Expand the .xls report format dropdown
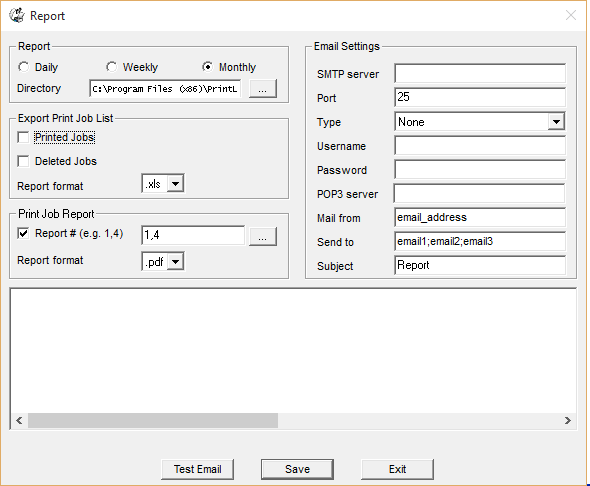Image resolution: width=590 pixels, height=486 pixels. click(x=175, y=184)
